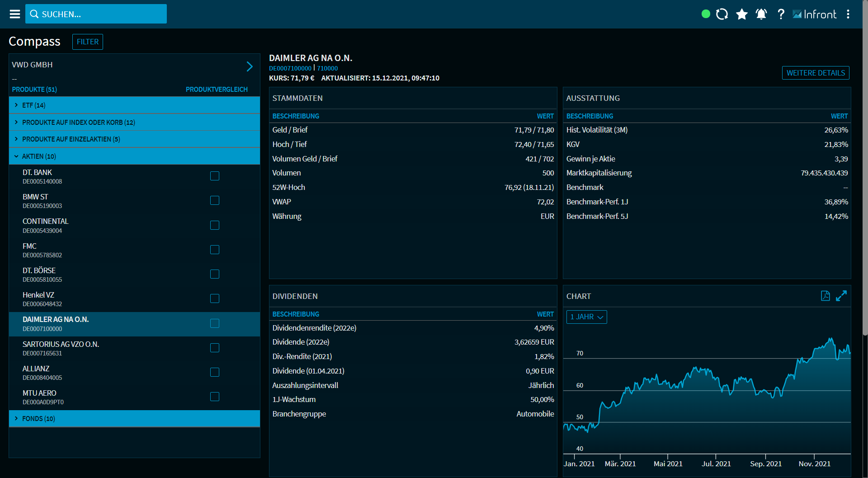
Task: Export chart as PDF
Action: pyautogui.click(x=825, y=296)
